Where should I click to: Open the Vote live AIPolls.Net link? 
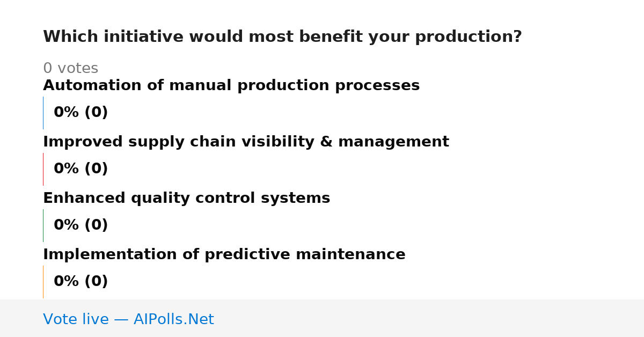[x=128, y=320]
